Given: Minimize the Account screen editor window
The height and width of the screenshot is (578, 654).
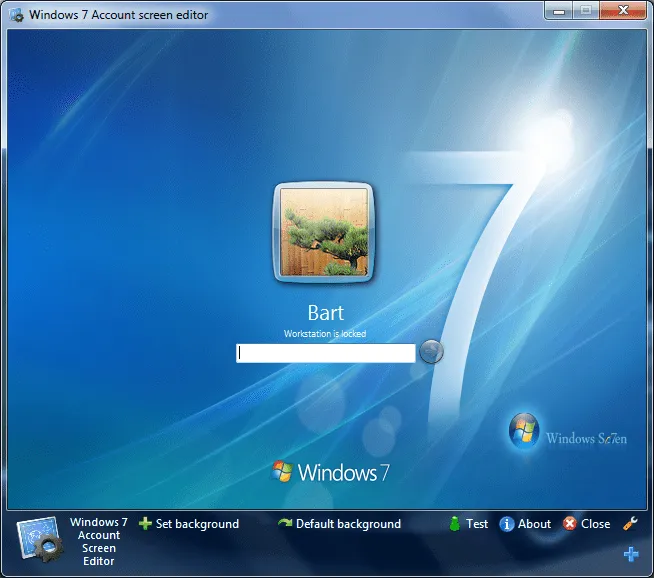Looking at the screenshot, I should tap(559, 11).
